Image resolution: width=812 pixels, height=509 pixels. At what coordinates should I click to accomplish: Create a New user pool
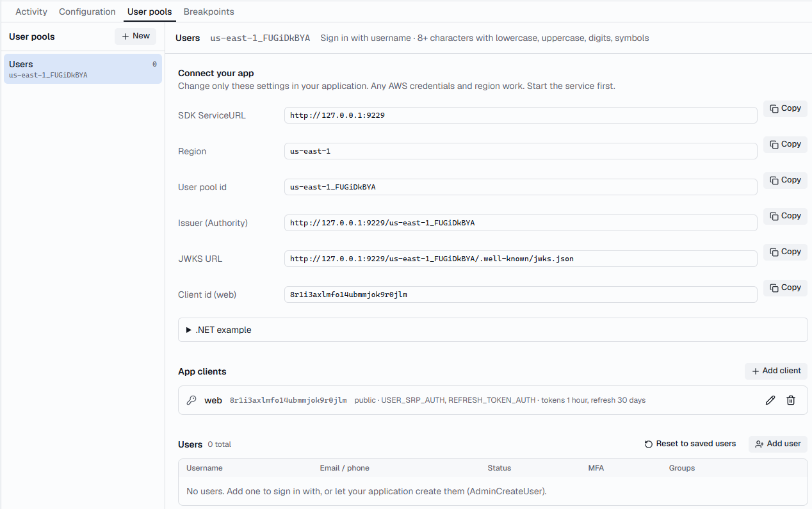136,36
